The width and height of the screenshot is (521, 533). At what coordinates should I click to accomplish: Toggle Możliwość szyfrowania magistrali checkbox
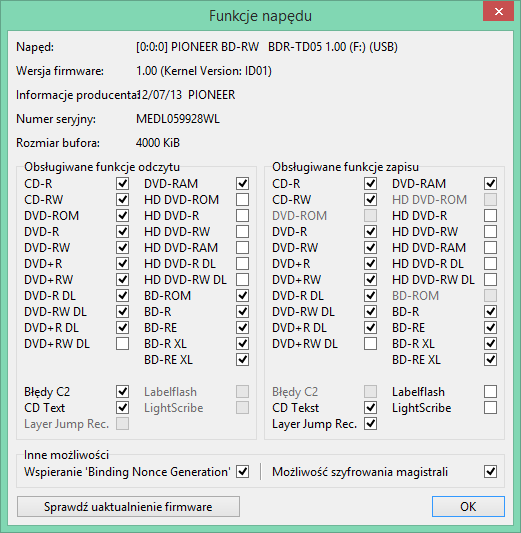coord(490,471)
